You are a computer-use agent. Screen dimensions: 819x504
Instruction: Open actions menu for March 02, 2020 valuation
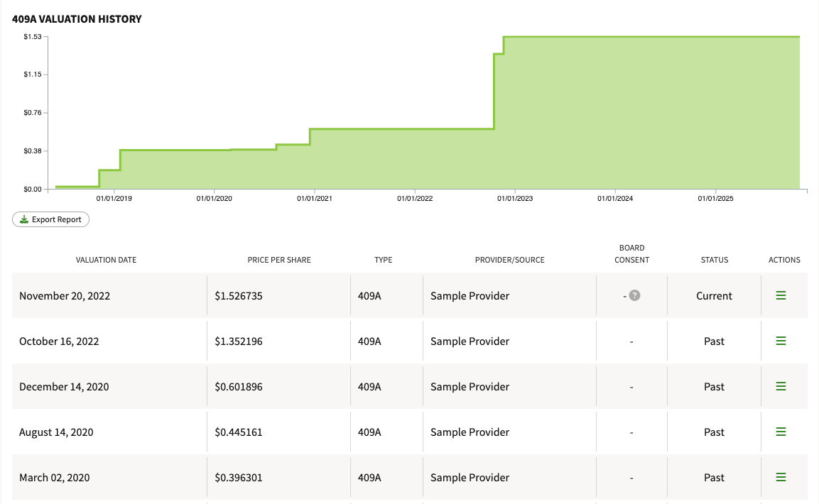pos(781,478)
